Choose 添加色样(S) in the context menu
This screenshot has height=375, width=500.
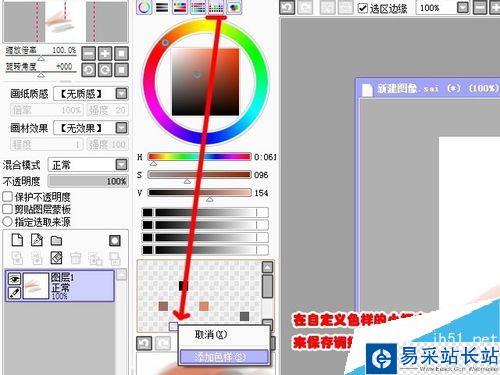pyautogui.click(x=224, y=357)
